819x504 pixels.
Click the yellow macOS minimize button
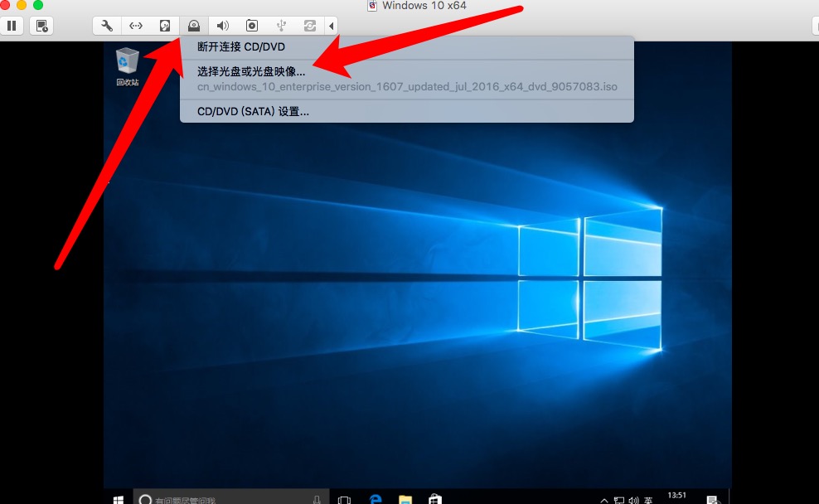[22, 5]
